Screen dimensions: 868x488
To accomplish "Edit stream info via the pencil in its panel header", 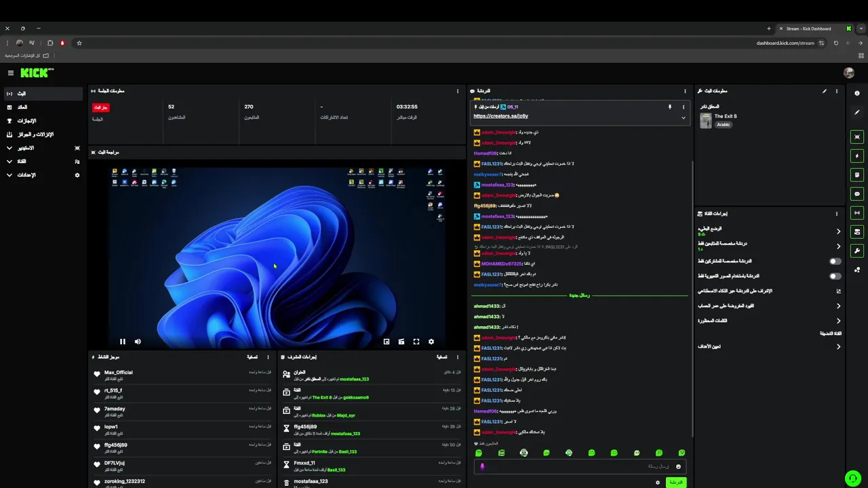I will point(825,91).
